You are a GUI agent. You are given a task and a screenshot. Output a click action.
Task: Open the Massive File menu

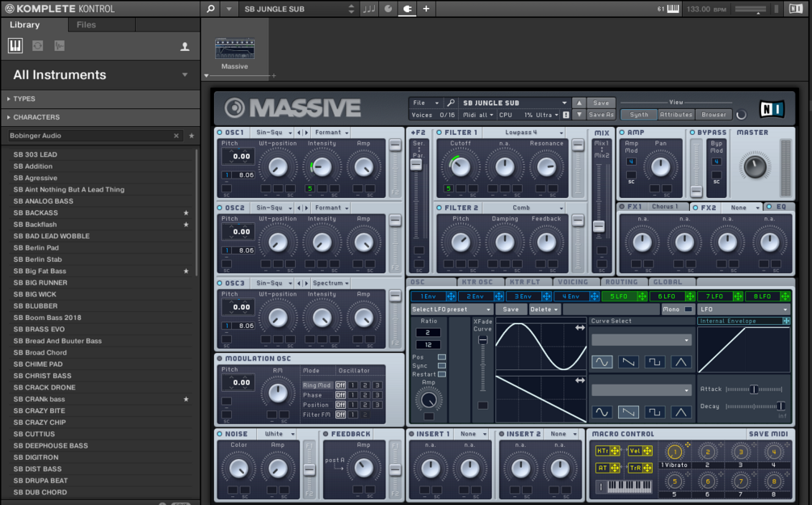tap(426, 103)
